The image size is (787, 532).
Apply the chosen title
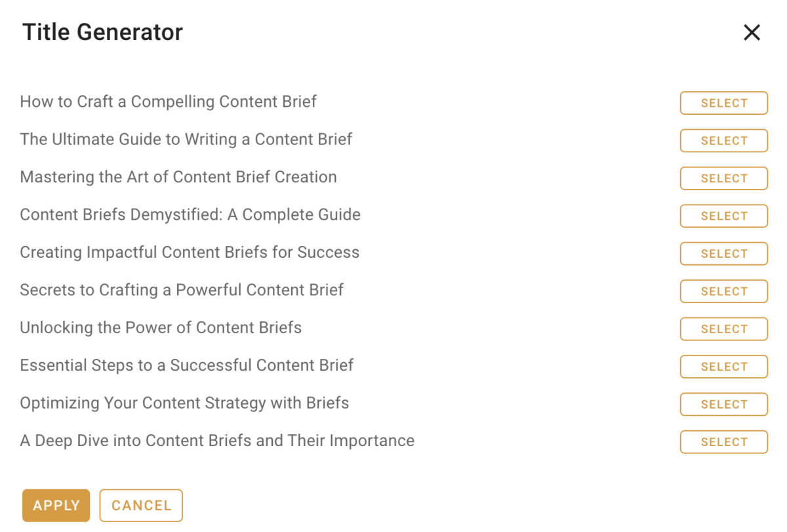pos(56,505)
